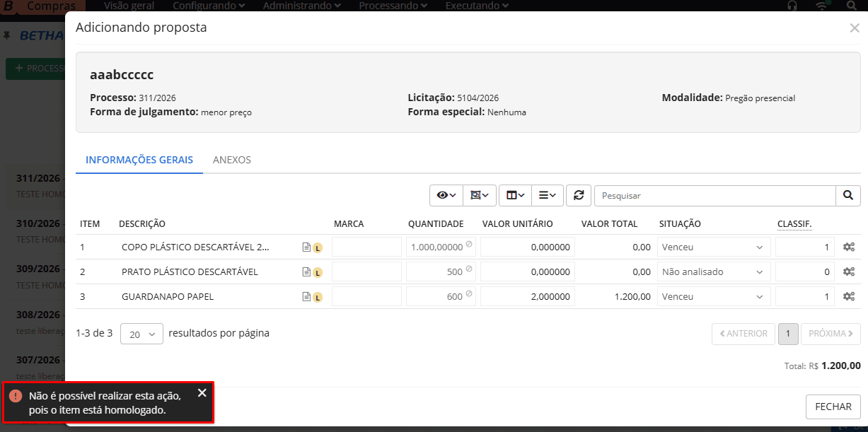Image resolution: width=868 pixels, height=432 pixels.
Task: Dismiss the homologado error notification
Action: tap(202, 393)
